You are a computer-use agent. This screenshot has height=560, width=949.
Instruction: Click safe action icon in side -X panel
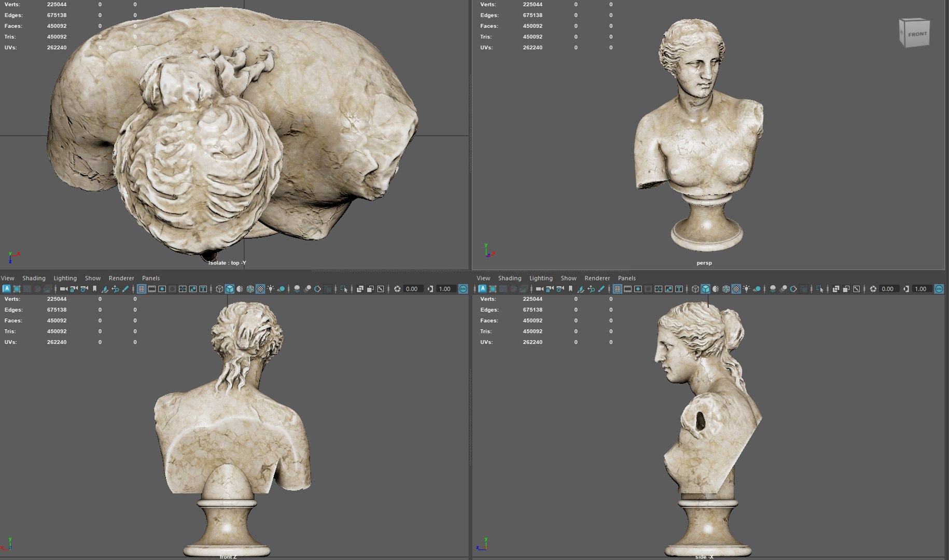[x=668, y=289]
